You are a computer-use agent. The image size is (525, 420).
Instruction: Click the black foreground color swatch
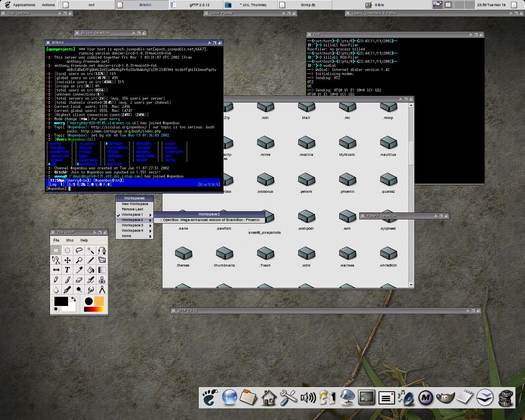[61, 301]
